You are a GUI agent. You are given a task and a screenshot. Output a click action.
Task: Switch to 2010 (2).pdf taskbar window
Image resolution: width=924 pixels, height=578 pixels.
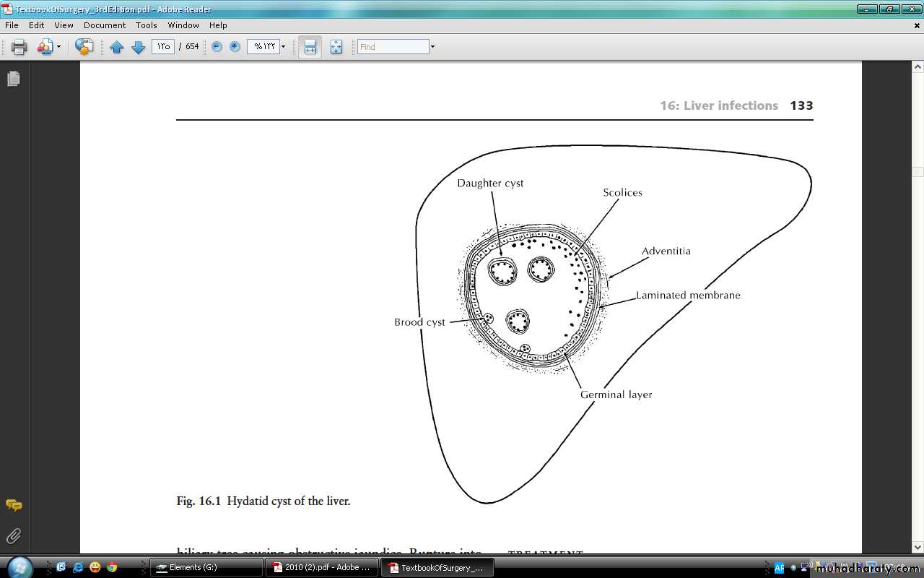pos(321,567)
